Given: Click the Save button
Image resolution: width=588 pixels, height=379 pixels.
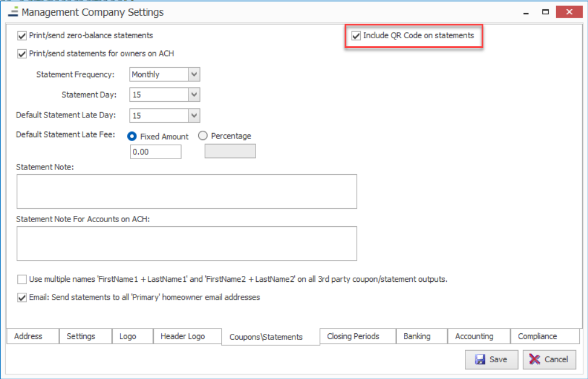Looking at the screenshot, I should [x=491, y=359].
